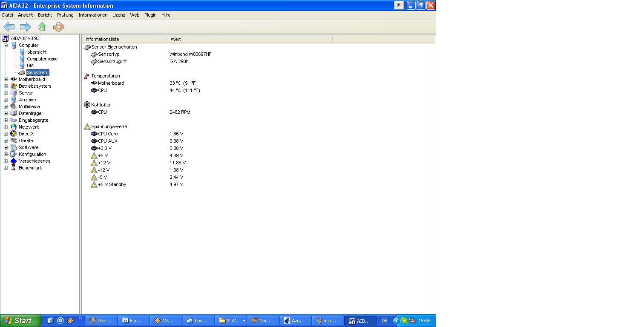The image size is (644, 327).
Task: Switch to Nero taskbar button
Action: pyautogui.click(x=263, y=321)
